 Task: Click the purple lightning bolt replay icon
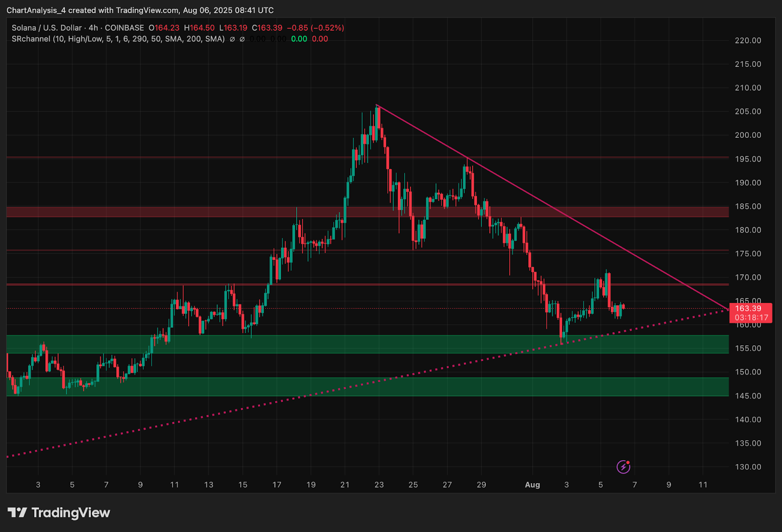pos(623,467)
